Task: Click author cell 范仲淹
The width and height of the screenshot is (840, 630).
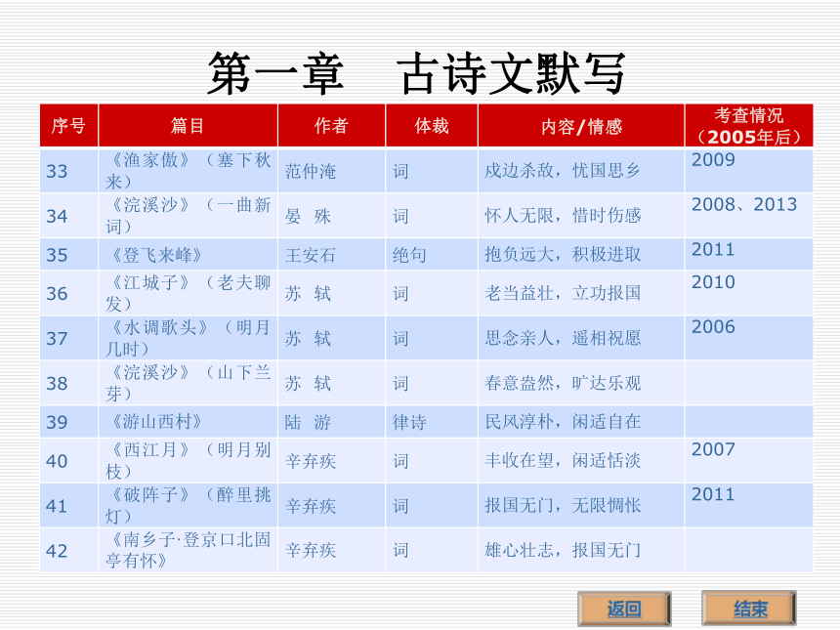Action: (x=332, y=171)
